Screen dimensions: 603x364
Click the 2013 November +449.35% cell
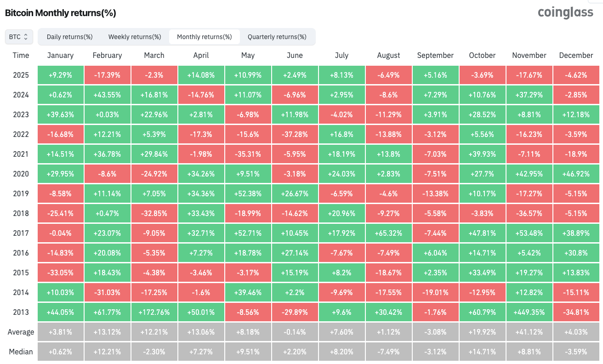tap(529, 312)
